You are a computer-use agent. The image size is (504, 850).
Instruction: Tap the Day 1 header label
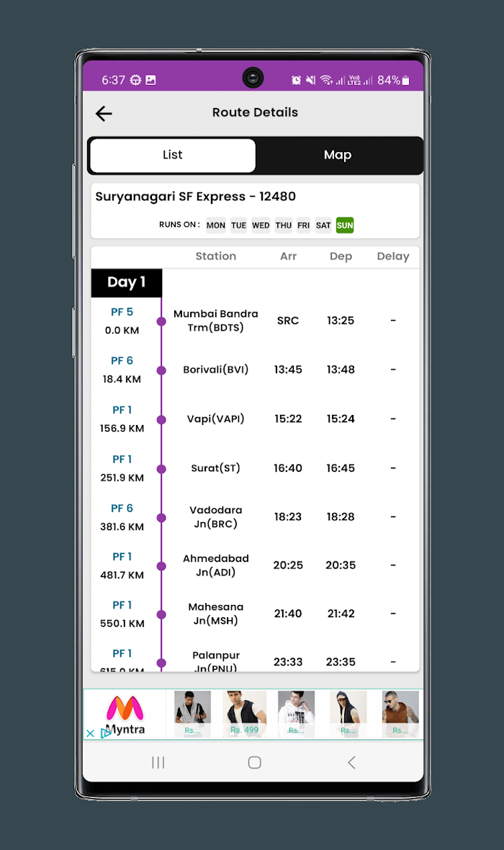click(x=126, y=282)
